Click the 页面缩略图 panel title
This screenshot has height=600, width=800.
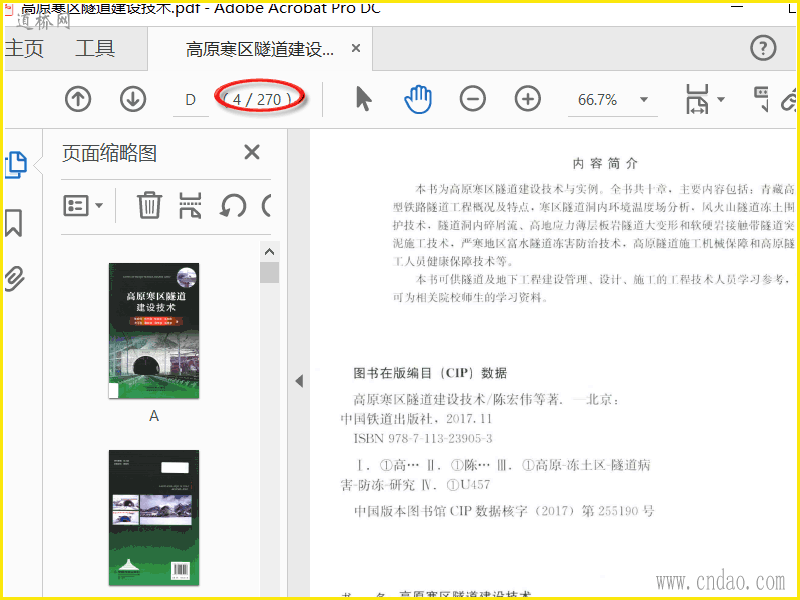click(109, 153)
